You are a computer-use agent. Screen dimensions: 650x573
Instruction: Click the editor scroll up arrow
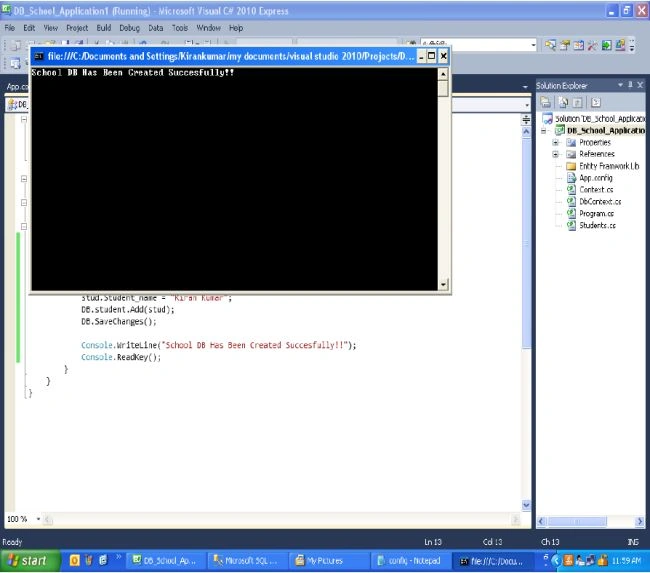coord(526,131)
